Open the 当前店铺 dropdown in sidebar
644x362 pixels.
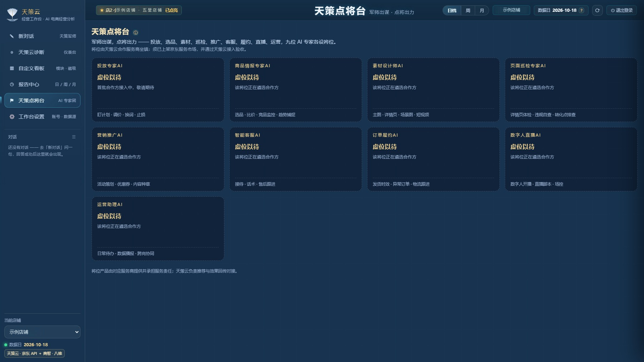[x=42, y=332]
